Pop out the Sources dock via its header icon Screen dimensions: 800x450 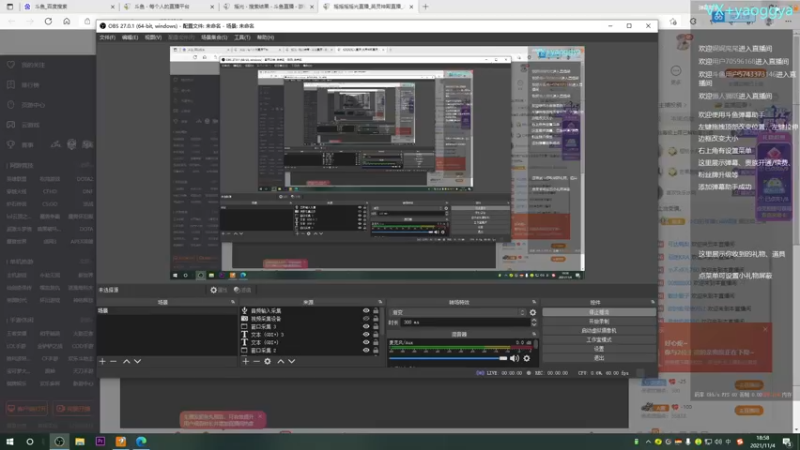coord(380,302)
